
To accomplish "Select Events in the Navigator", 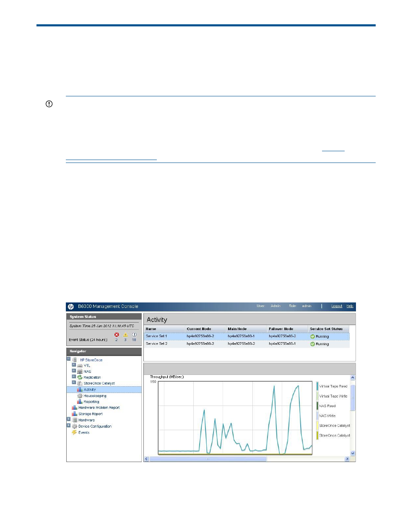I will (x=84, y=433).
